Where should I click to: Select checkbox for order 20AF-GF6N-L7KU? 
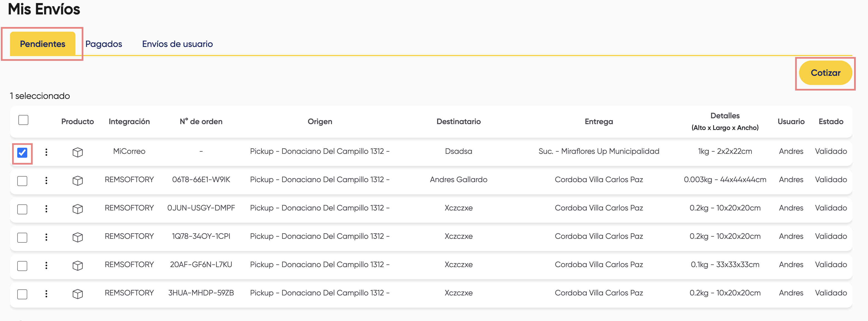(22, 266)
